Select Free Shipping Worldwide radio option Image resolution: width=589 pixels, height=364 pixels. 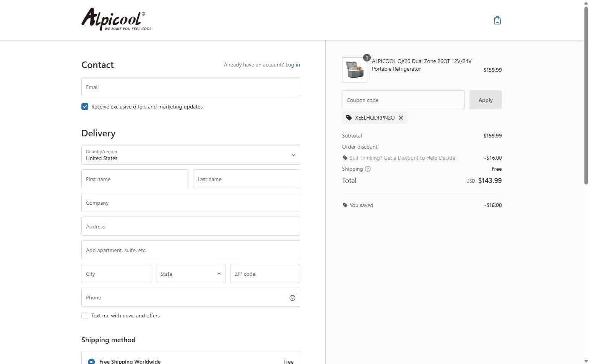pyautogui.click(x=91, y=361)
